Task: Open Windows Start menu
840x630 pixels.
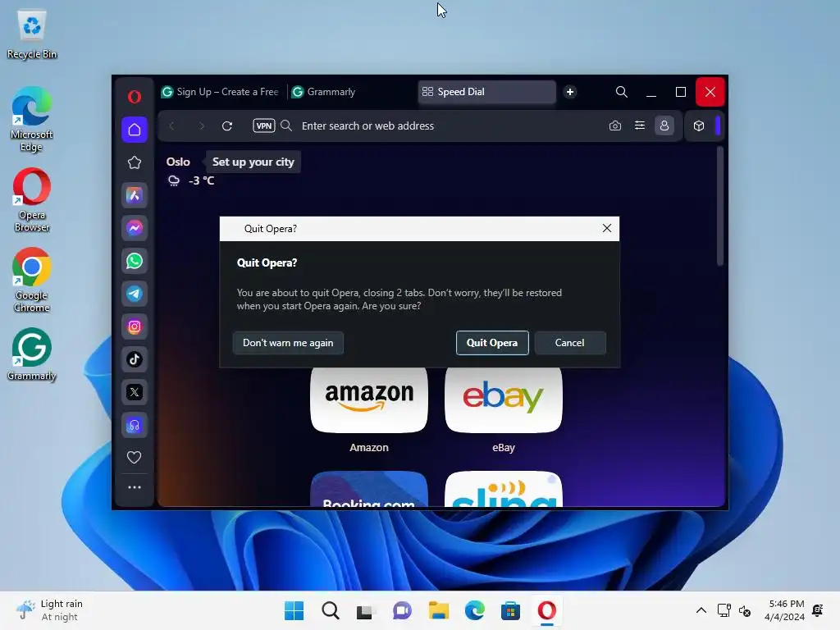Action: tap(294, 610)
